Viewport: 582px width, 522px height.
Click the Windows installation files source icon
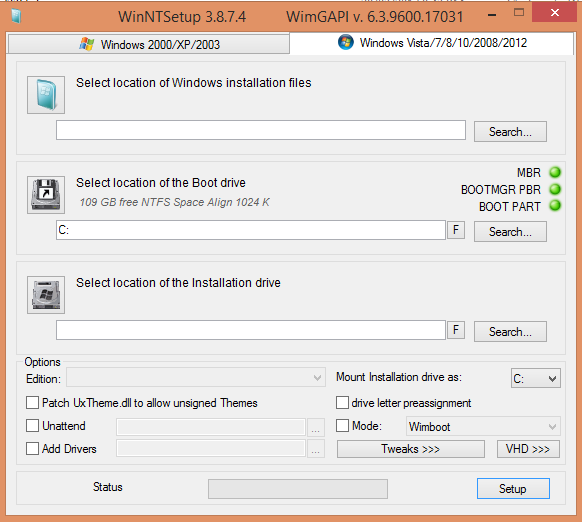(x=46, y=95)
